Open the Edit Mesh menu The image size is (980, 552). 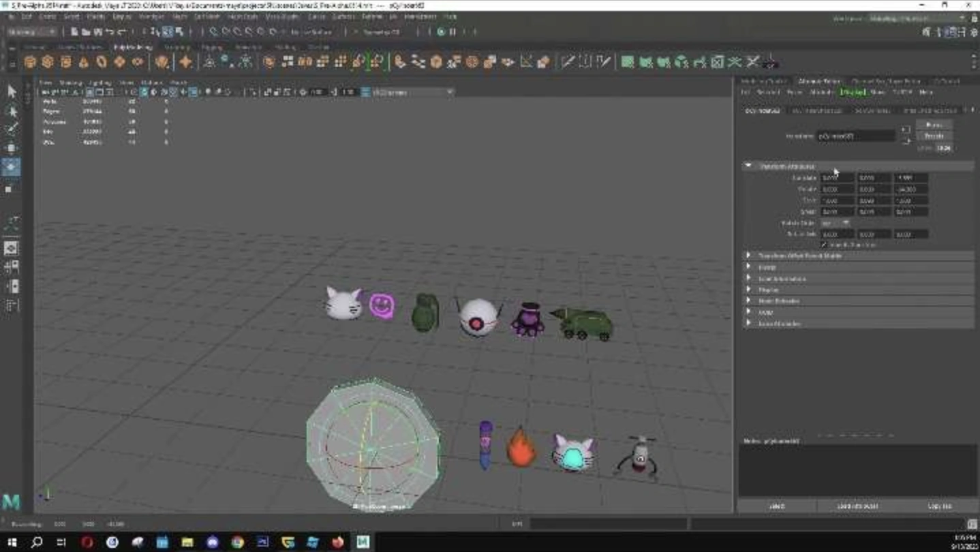(206, 16)
